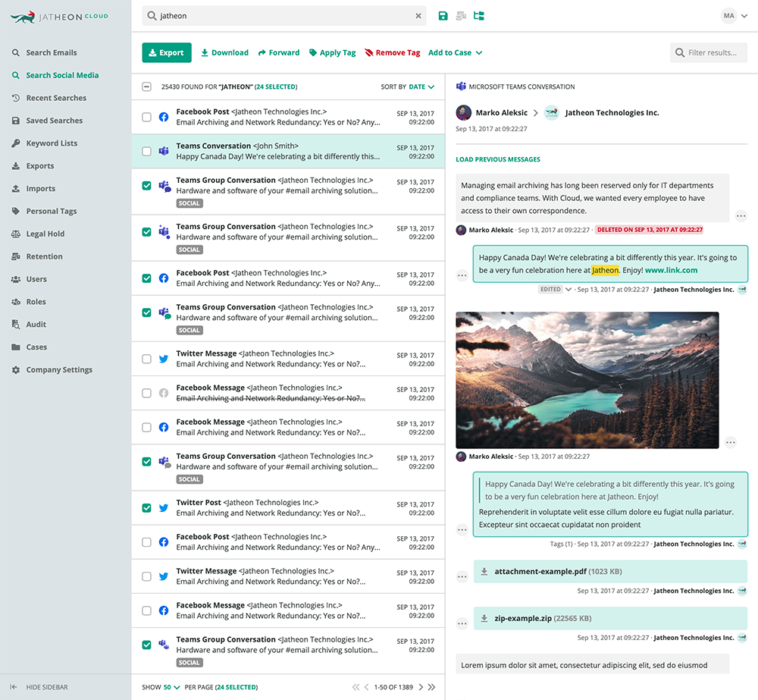The image size is (758, 700).
Task: Clear the 'jatheon' search with the X icon
Action: pos(418,16)
